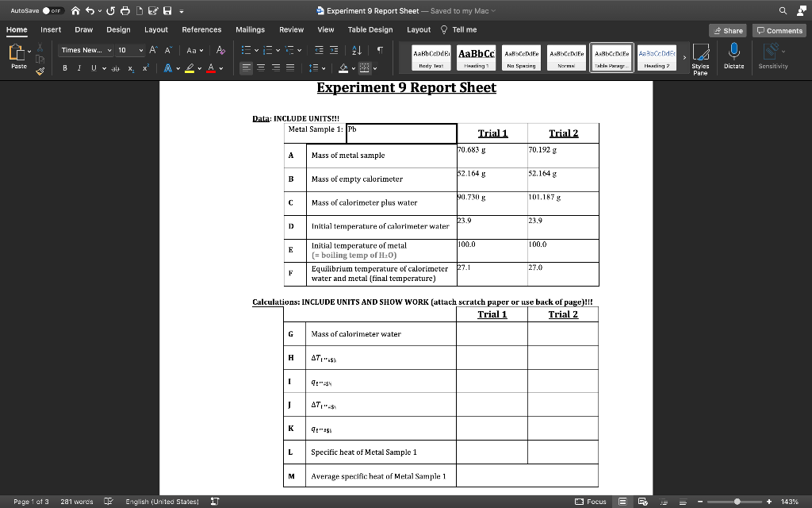The image size is (812, 508).
Task: Toggle Focus mode in status bar
Action: pyautogui.click(x=591, y=502)
